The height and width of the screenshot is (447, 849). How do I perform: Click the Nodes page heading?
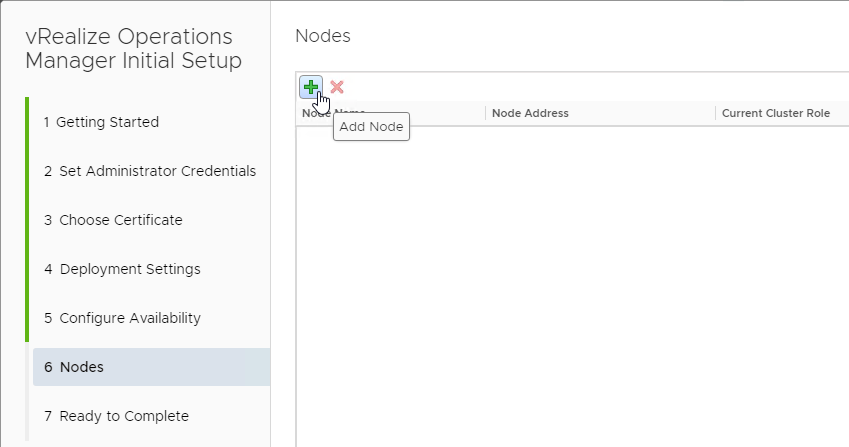(323, 36)
